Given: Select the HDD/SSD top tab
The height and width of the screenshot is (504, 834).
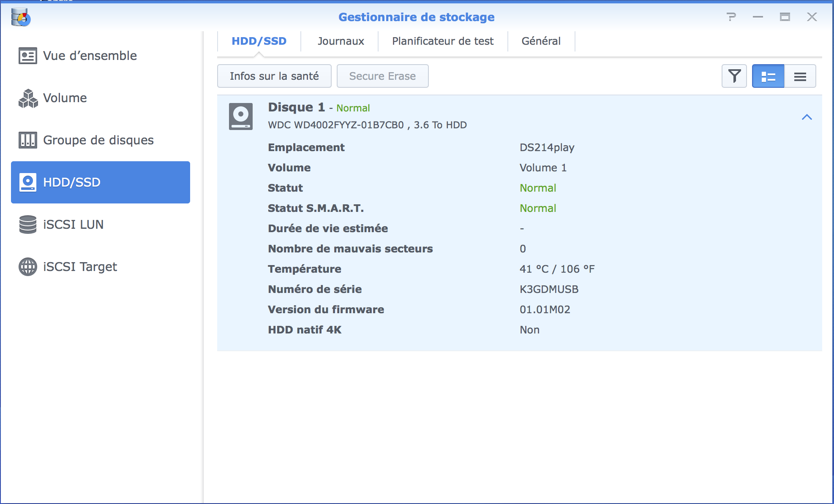Looking at the screenshot, I should [259, 41].
